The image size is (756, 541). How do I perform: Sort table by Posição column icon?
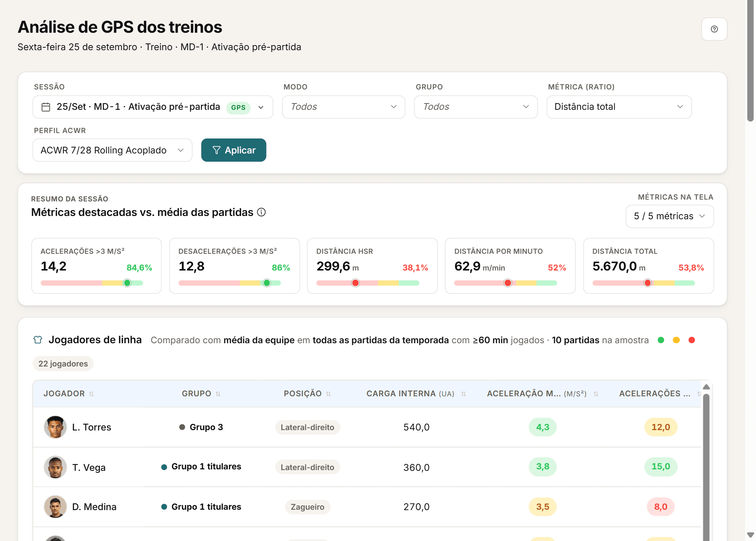click(x=329, y=394)
